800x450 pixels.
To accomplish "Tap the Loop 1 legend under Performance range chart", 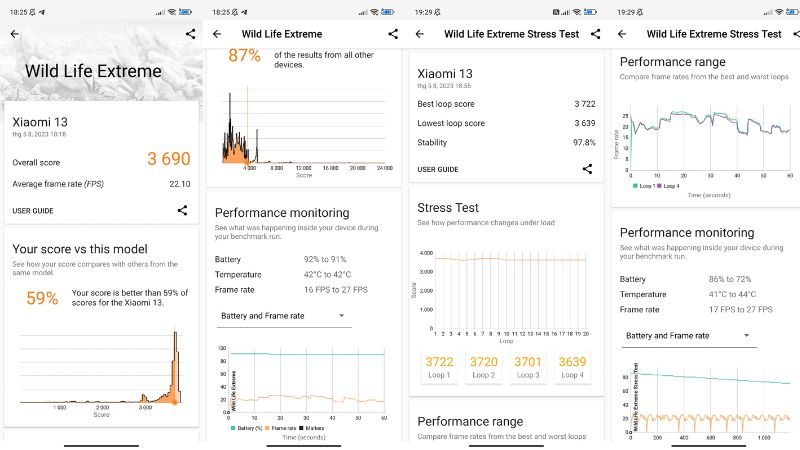I will tap(642, 186).
